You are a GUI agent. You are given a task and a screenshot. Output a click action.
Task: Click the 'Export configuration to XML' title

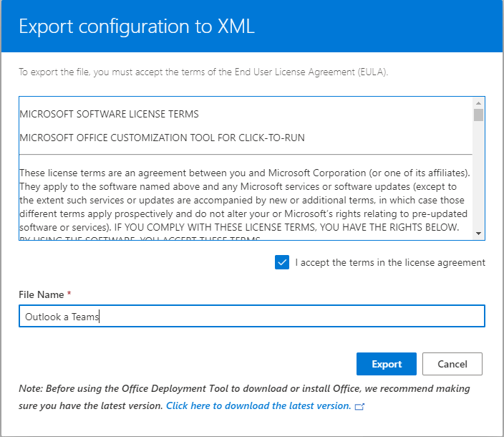(x=137, y=26)
